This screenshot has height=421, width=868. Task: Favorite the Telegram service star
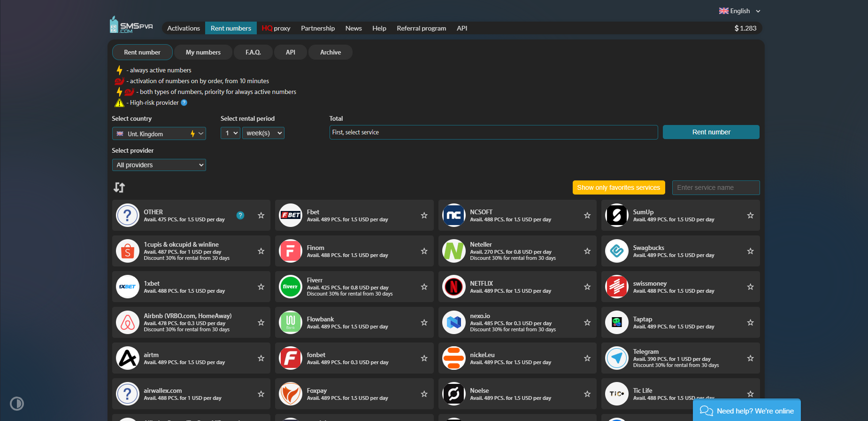(750, 358)
